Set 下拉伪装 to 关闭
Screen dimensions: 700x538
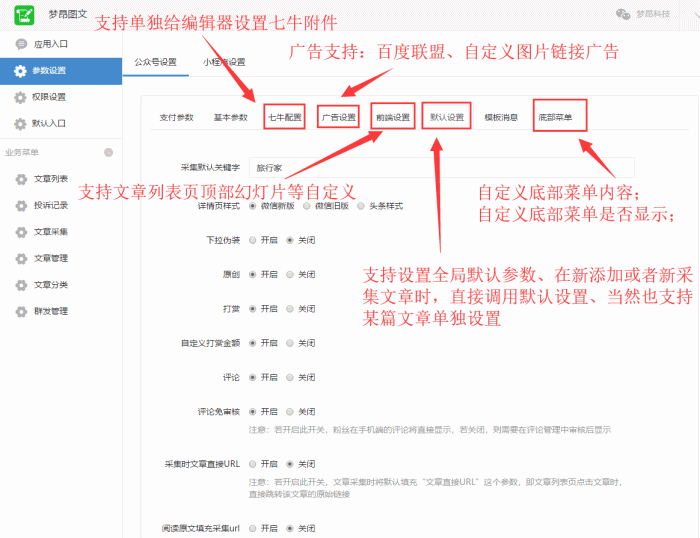point(290,241)
